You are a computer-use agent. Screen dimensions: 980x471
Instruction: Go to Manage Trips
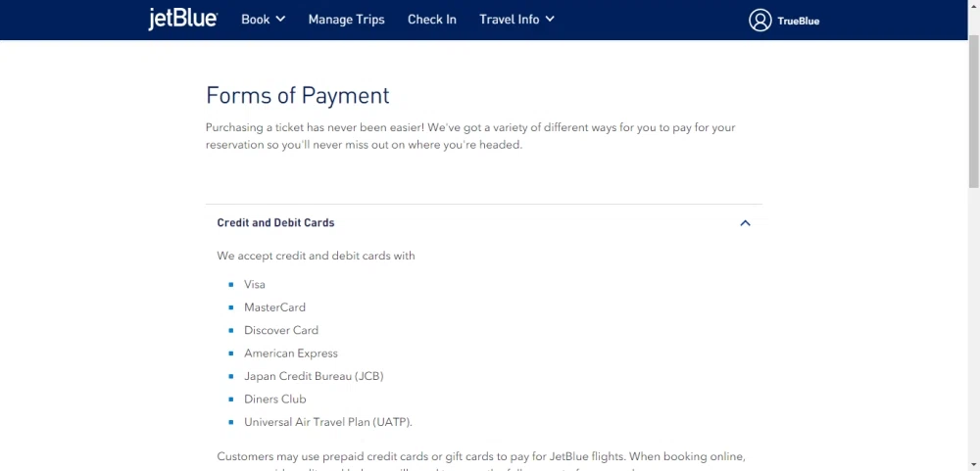346,20
